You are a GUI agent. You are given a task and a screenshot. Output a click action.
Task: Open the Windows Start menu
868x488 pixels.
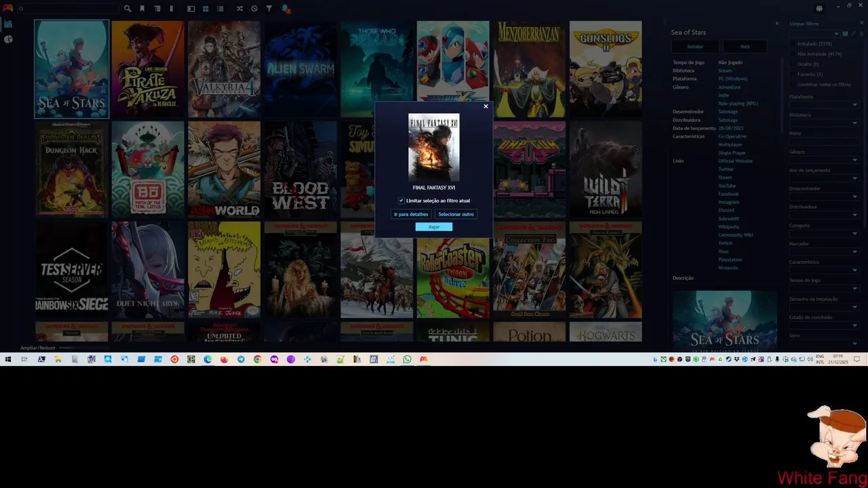pos(8,359)
